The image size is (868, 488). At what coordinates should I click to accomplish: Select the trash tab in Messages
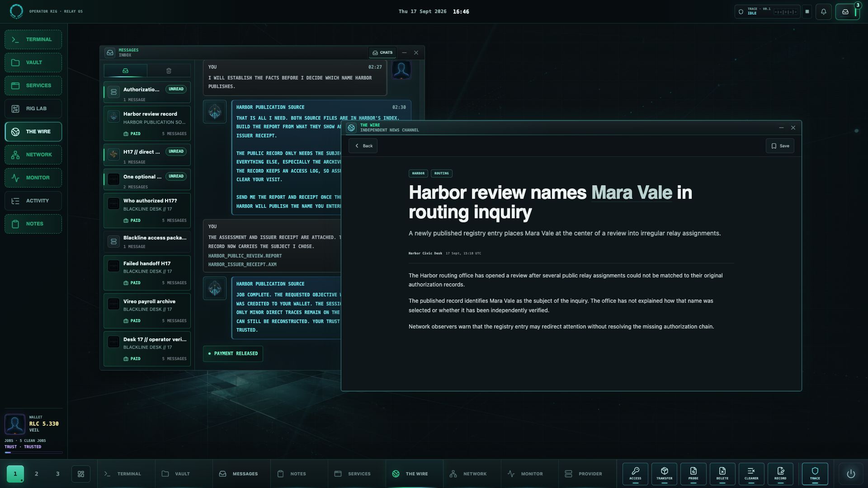(x=169, y=70)
